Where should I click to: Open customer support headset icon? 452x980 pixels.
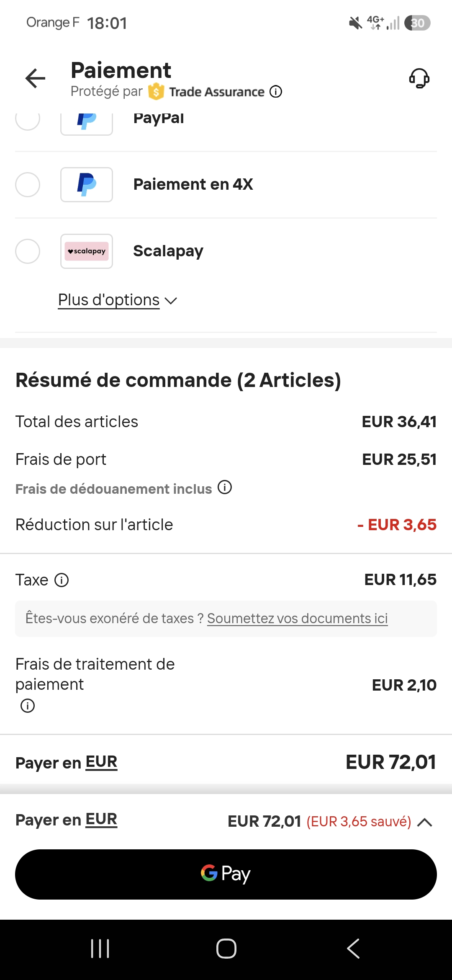(419, 78)
